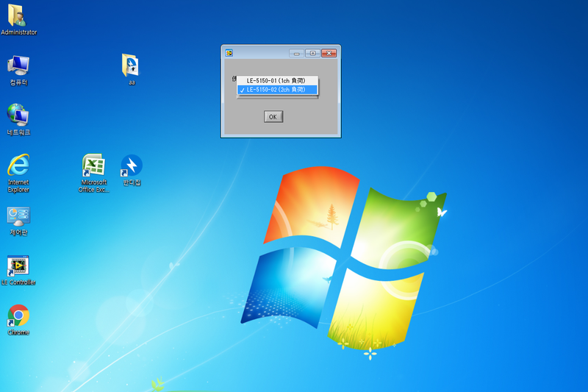Click the Internet Explorer desktop icon
The width and height of the screenshot is (588, 392).
click(x=18, y=166)
